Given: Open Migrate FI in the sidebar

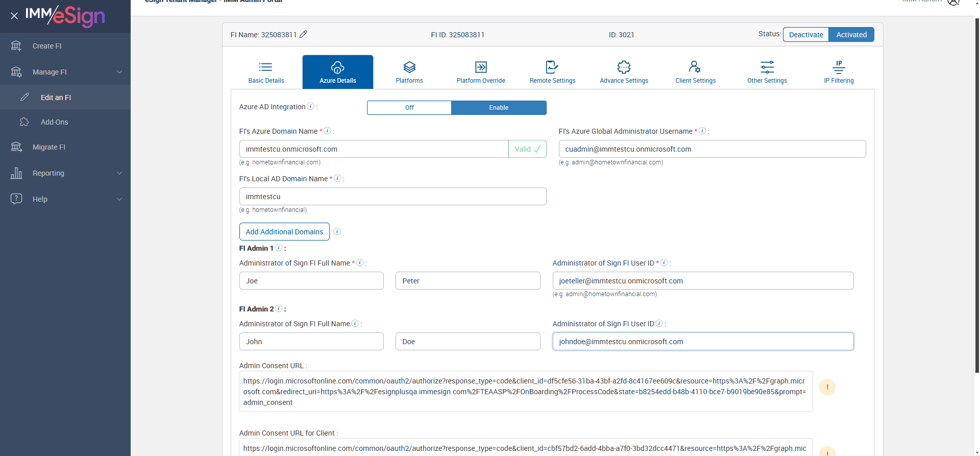Looking at the screenshot, I should click(x=65, y=147).
